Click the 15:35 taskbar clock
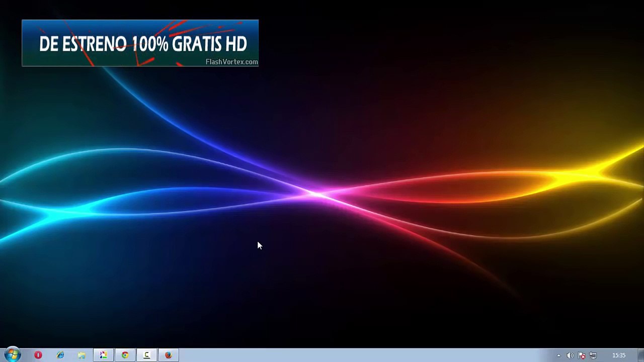 (x=619, y=355)
